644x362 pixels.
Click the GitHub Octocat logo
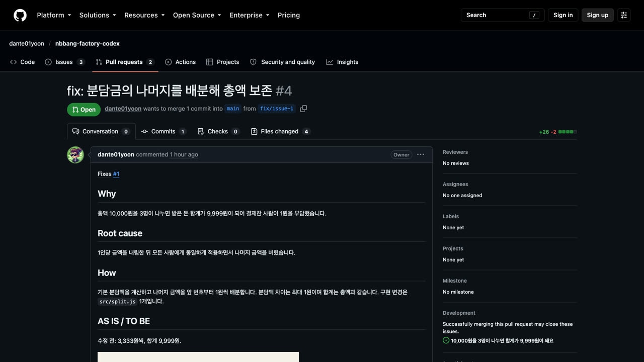click(x=20, y=15)
